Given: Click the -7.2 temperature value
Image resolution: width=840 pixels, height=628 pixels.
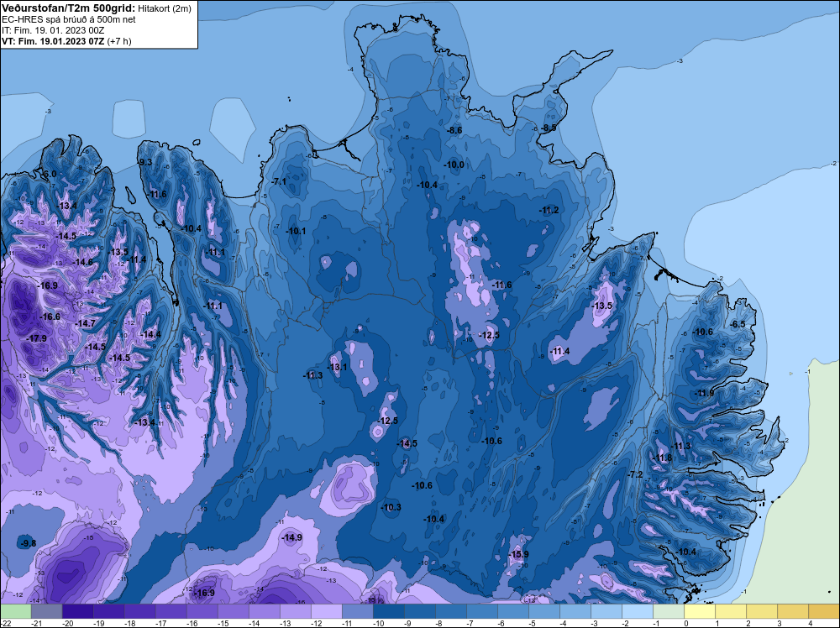Looking at the screenshot, I should pos(635,474).
